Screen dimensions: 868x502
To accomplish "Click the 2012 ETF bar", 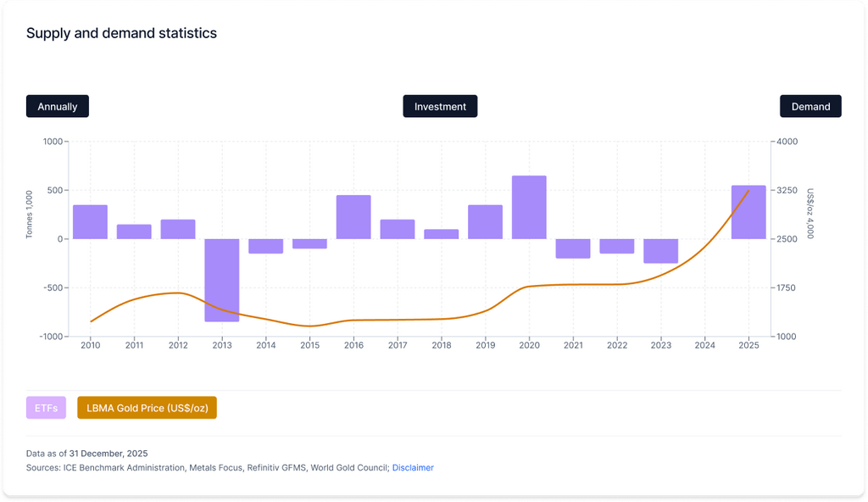I will [178, 229].
